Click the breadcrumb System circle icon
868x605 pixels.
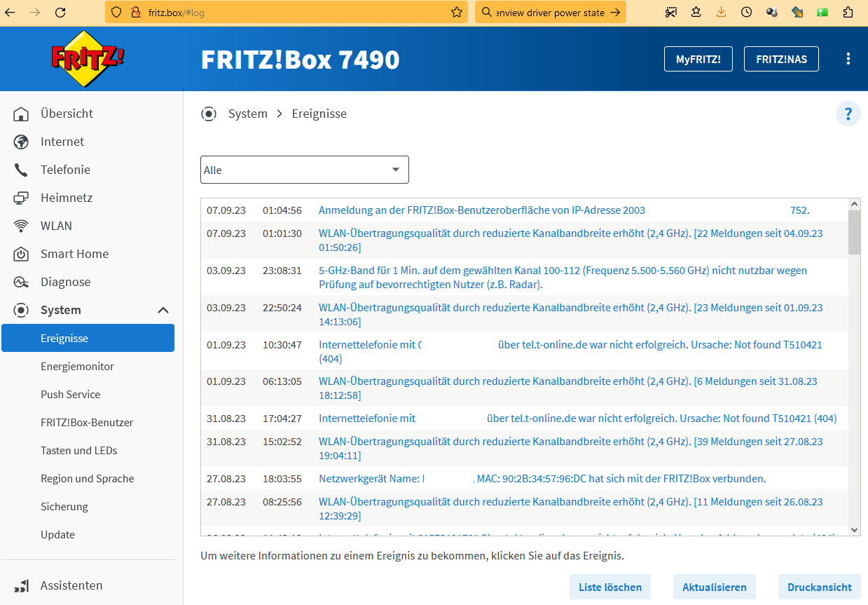[x=209, y=114]
